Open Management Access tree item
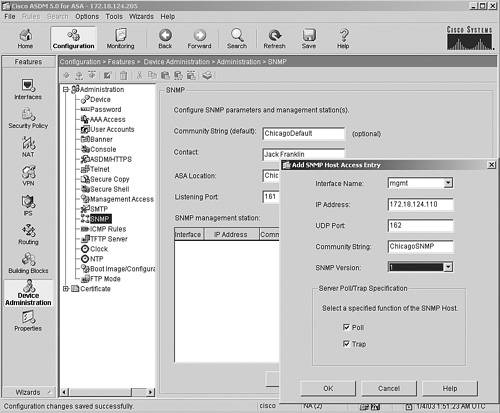The image size is (500, 413). 122,199
